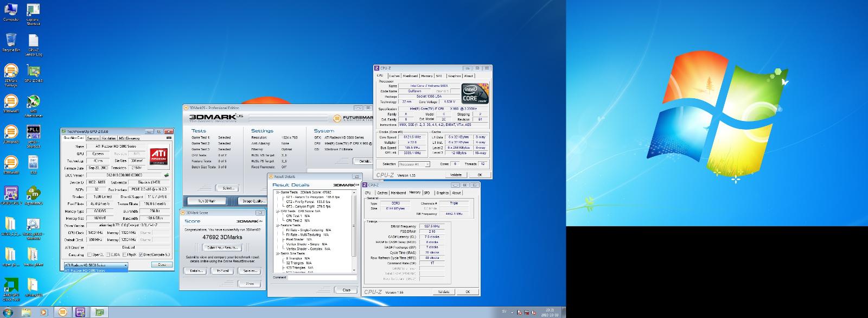Launch the MSI Afterburner desktop shortcut
Image resolution: width=868 pixels, height=318 pixels.
(33, 106)
